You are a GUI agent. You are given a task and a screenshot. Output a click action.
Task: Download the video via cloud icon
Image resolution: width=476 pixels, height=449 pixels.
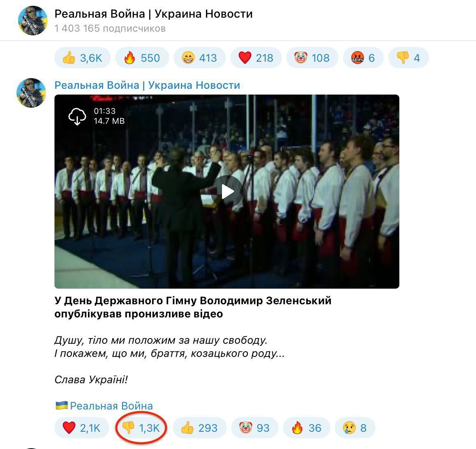point(77,116)
